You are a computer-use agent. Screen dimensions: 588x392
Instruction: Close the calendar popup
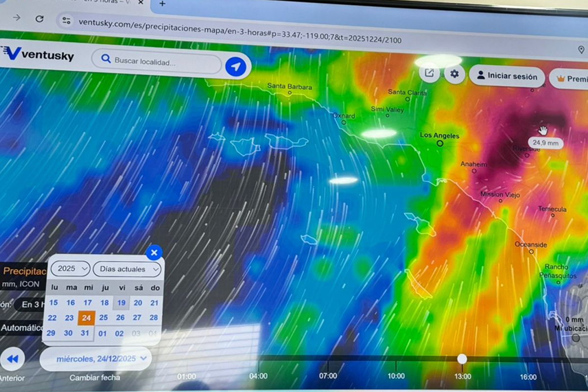pyautogui.click(x=154, y=253)
